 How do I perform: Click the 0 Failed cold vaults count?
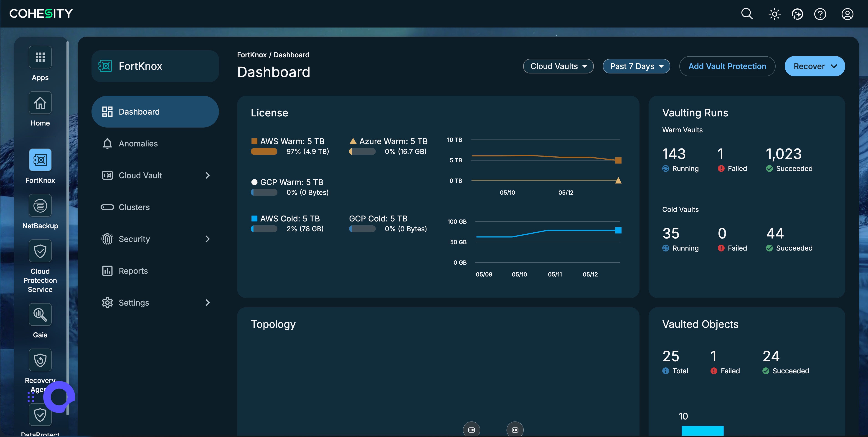[722, 233]
